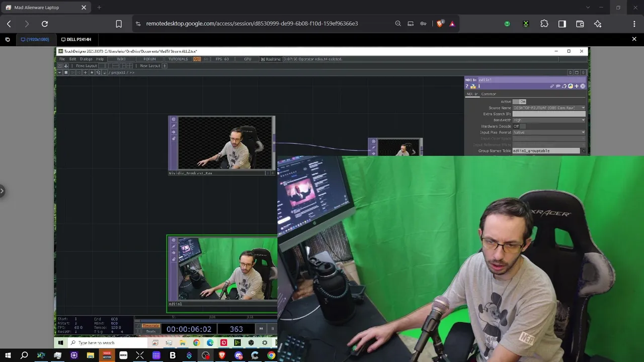Open the Help menu in TouchDesigner
Viewport: 644px width, 362px height.
coord(100,59)
